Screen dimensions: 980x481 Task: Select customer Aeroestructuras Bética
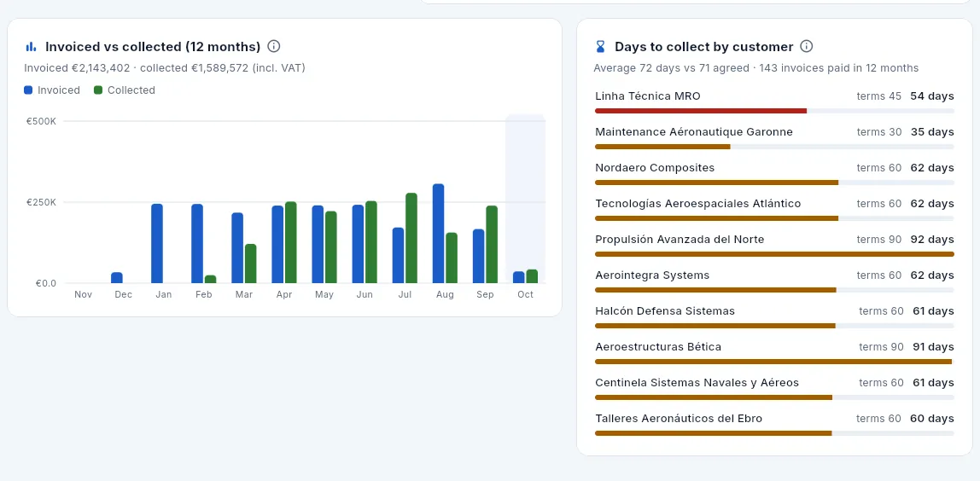[658, 347]
